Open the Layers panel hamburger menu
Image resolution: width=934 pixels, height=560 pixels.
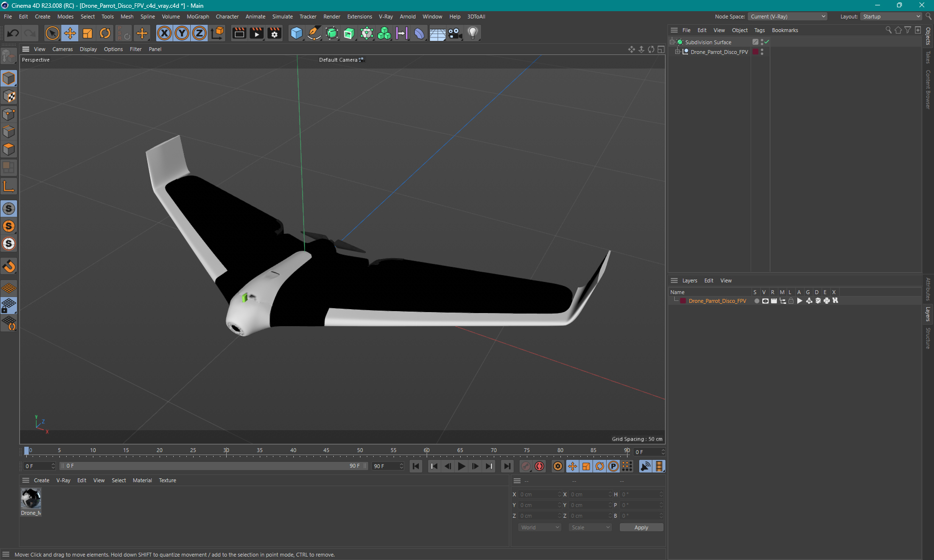(674, 280)
